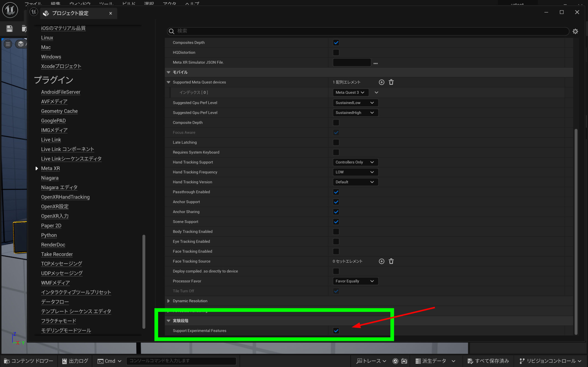Enable Body Tracking Enabled checkbox
The height and width of the screenshot is (367, 588).
[x=336, y=232]
